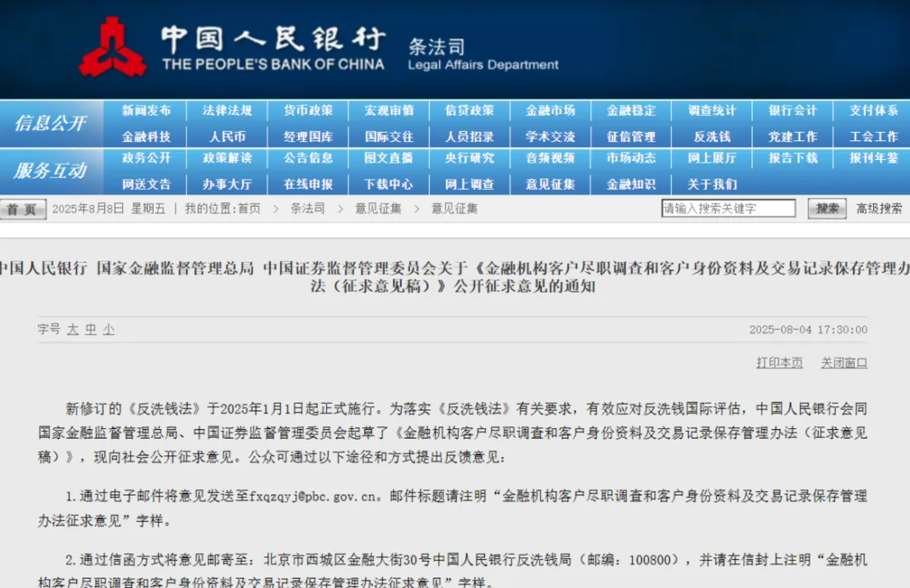The image size is (910, 588).
Task: Set font size to 中
Action: pos(91,330)
